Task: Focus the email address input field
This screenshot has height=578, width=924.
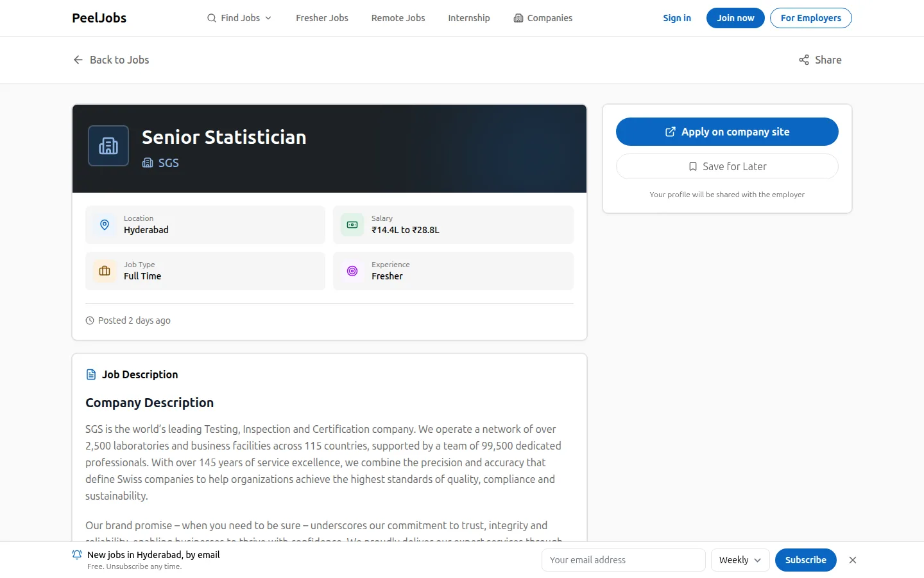Action: [624, 560]
